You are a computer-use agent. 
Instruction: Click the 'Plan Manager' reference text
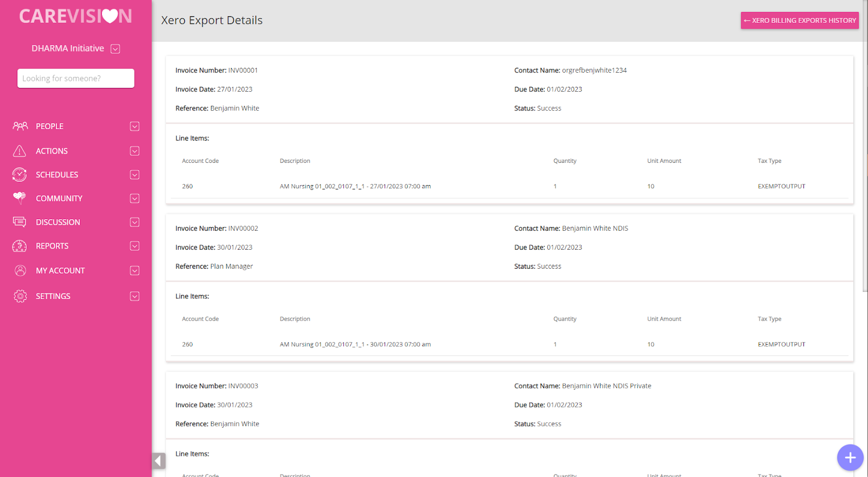pyautogui.click(x=232, y=266)
